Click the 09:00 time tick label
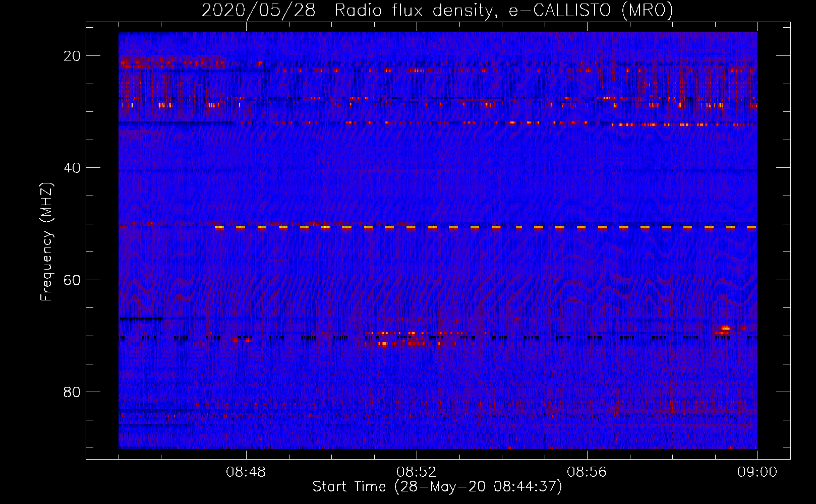This screenshot has height=504, width=816. pyautogui.click(x=757, y=472)
